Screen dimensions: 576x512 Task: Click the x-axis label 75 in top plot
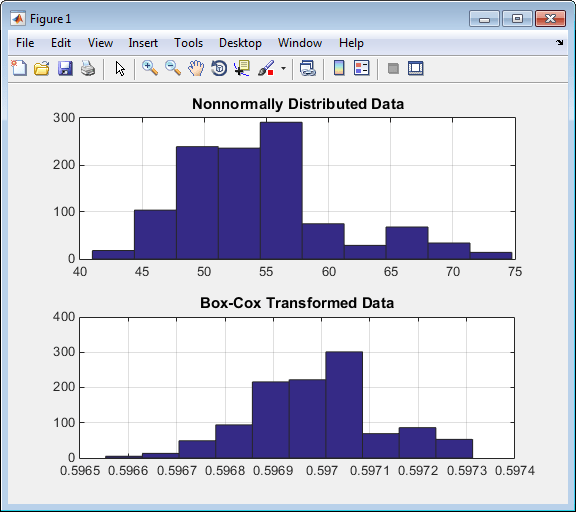pyautogui.click(x=515, y=272)
